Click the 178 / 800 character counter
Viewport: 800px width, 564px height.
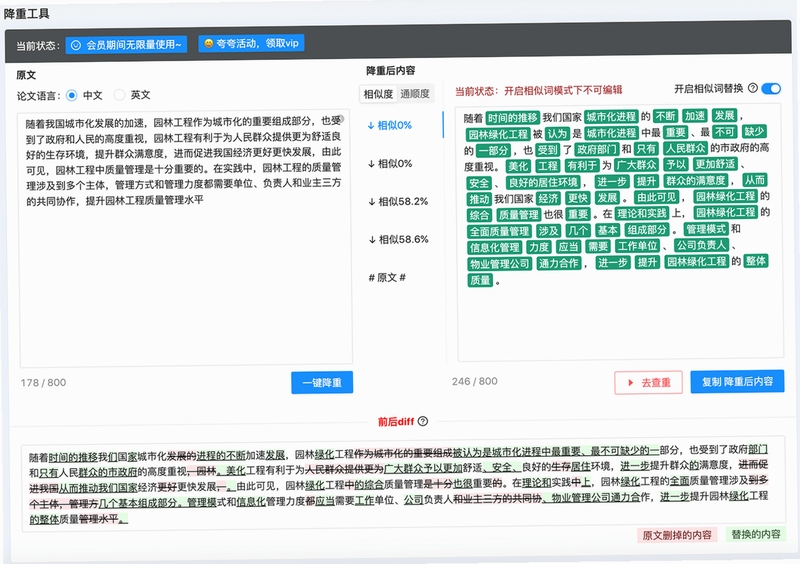[43, 383]
